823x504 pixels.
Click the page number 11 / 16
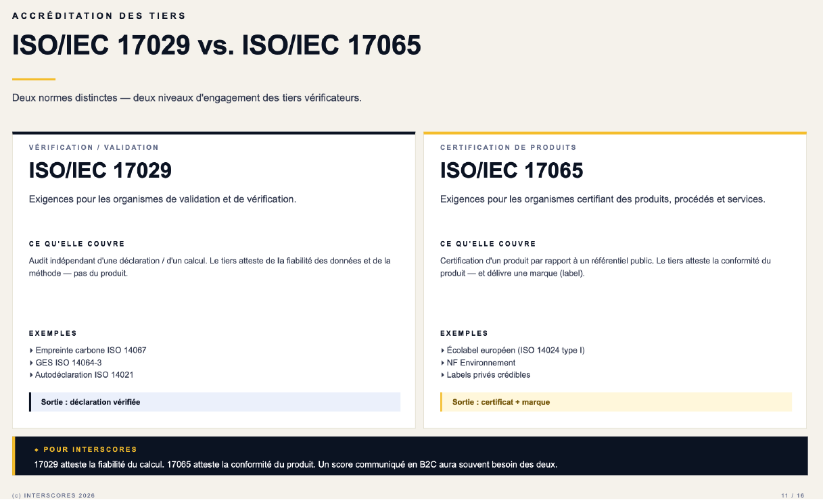pyautogui.click(x=793, y=495)
